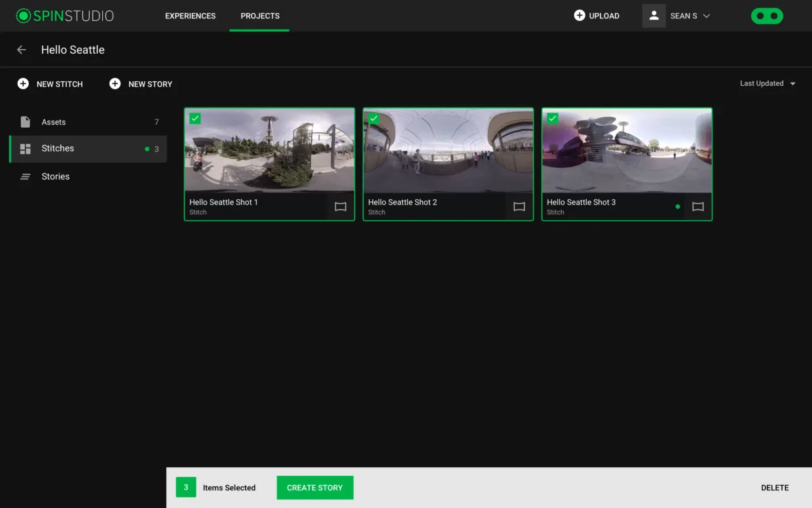Open the Last Updated sort dropdown
This screenshot has width=812, height=508.
[x=767, y=84]
